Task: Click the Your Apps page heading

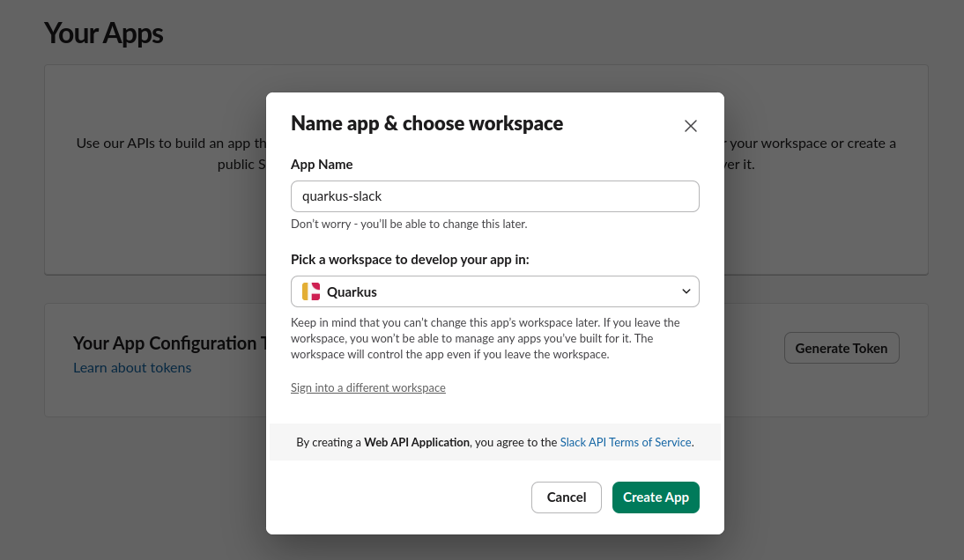Action: [104, 33]
